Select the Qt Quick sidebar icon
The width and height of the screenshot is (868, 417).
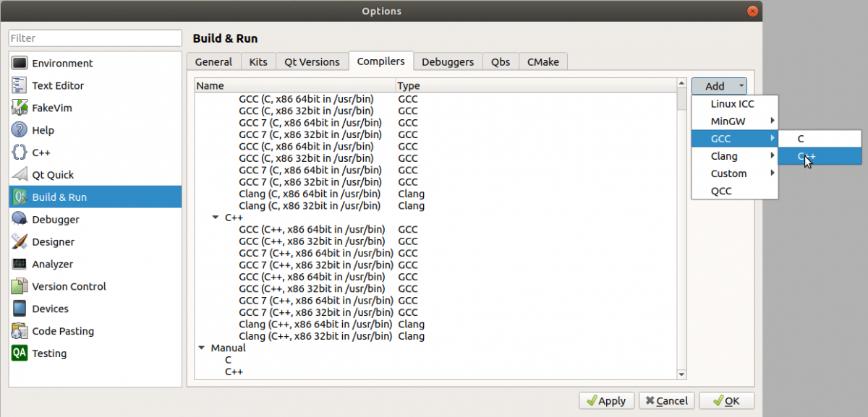pos(18,174)
